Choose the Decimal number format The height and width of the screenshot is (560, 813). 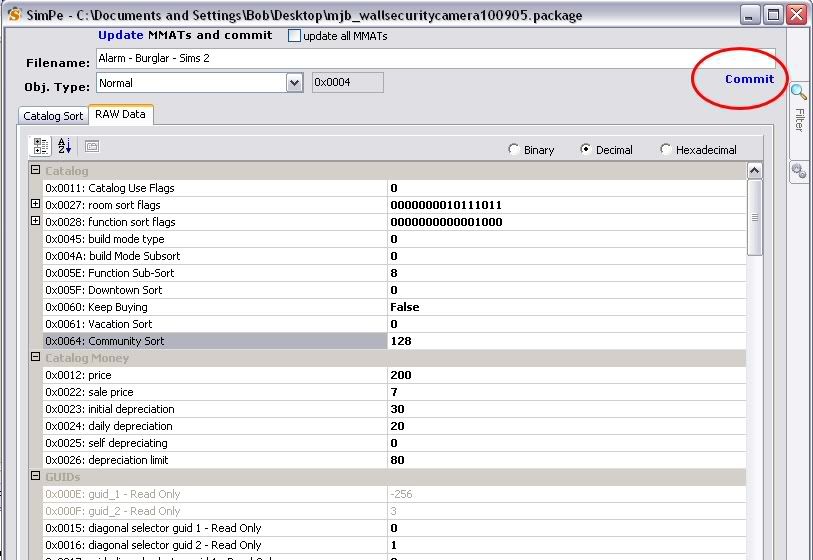(586, 150)
